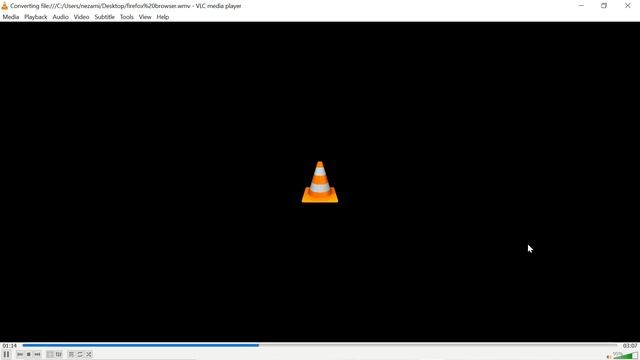Skip to next media in playlist
The width and height of the screenshot is (640, 360).
pyautogui.click(x=38, y=354)
